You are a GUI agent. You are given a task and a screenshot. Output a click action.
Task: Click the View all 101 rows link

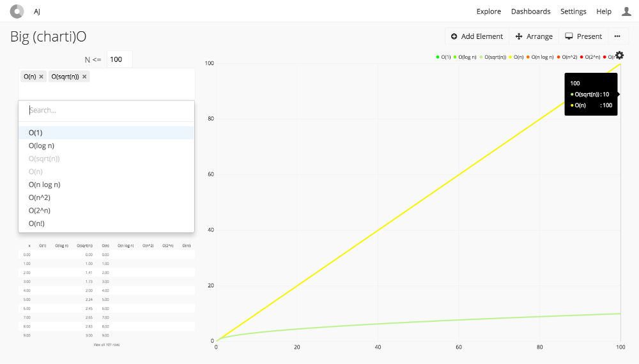tap(107, 345)
